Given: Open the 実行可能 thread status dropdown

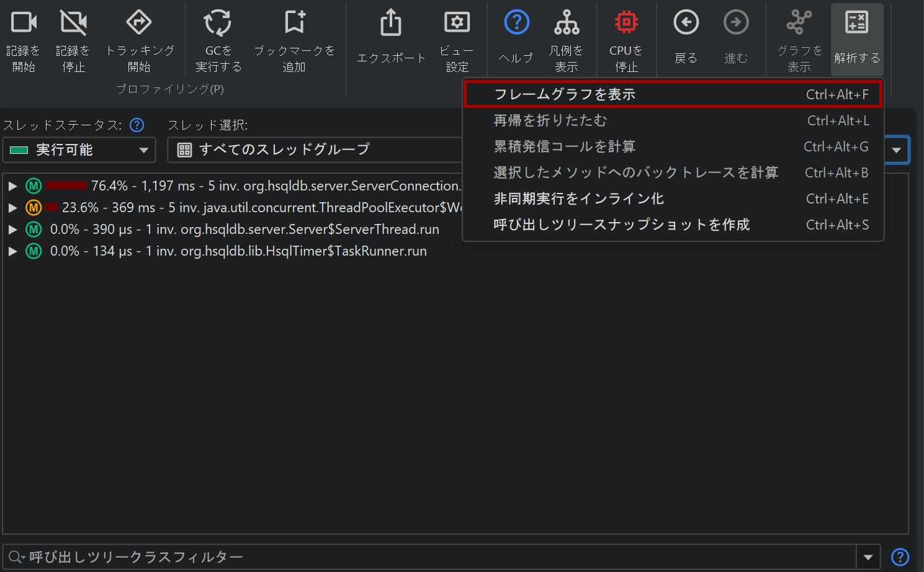Looking at the screenshot, I should [x=79, y=150].
